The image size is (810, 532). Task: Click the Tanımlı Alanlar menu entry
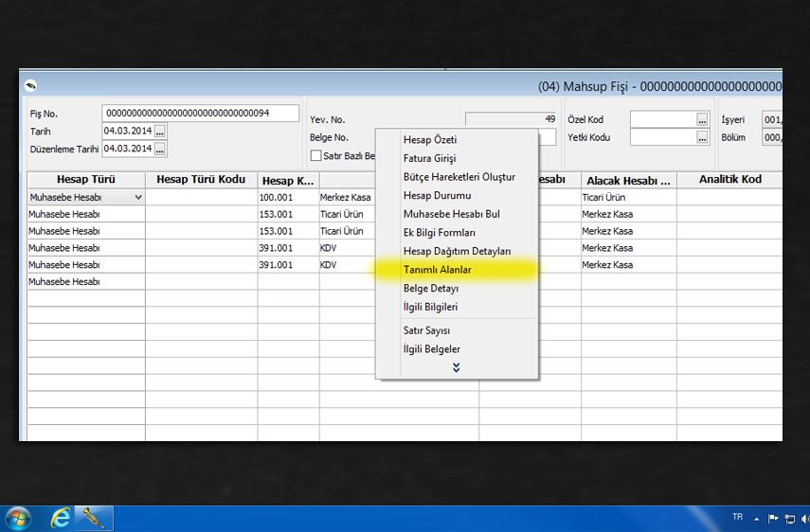437,270
